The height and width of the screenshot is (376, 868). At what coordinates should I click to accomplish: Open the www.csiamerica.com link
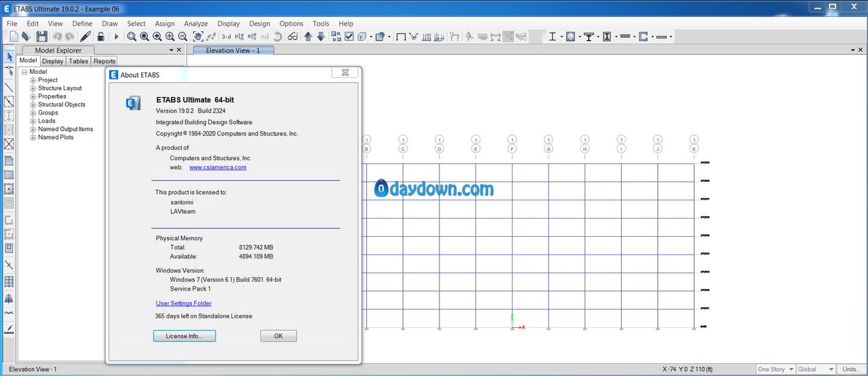[218, 167]
